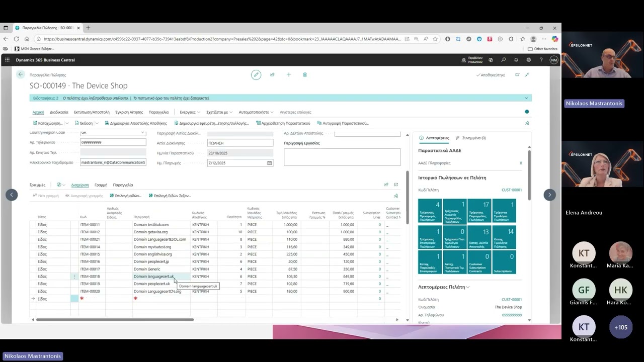Open row menu dots for ITEM-00018

tap(74, 277)
